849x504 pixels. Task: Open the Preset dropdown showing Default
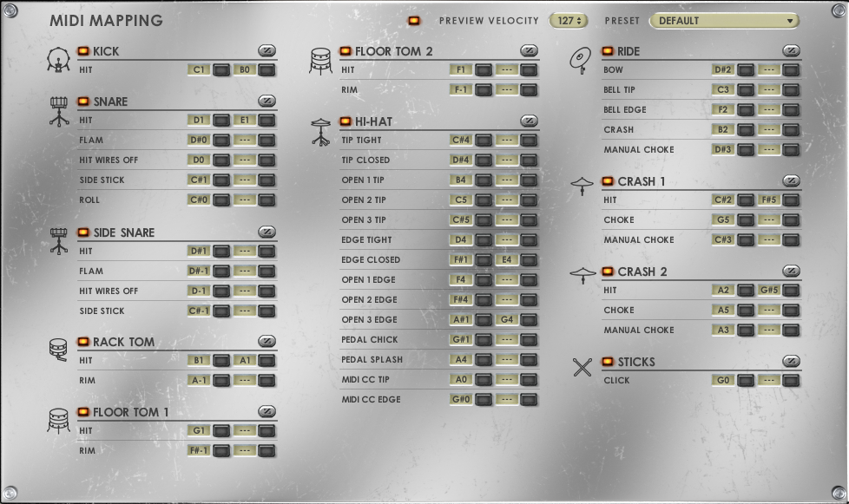[x=724, y=21]
